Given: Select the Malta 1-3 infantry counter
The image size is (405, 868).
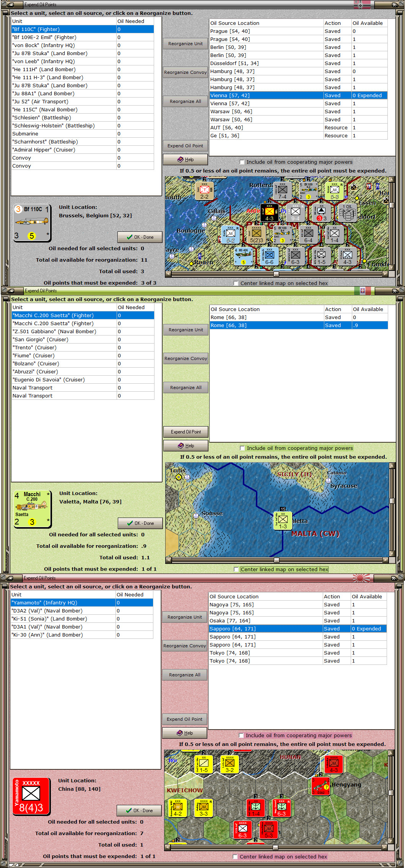Looking at the screenshot, I should coord(283,521).
